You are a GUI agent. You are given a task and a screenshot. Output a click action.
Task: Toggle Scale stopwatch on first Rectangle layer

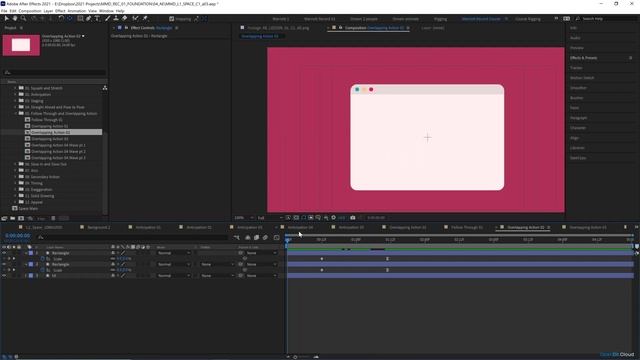click(42, 259)
